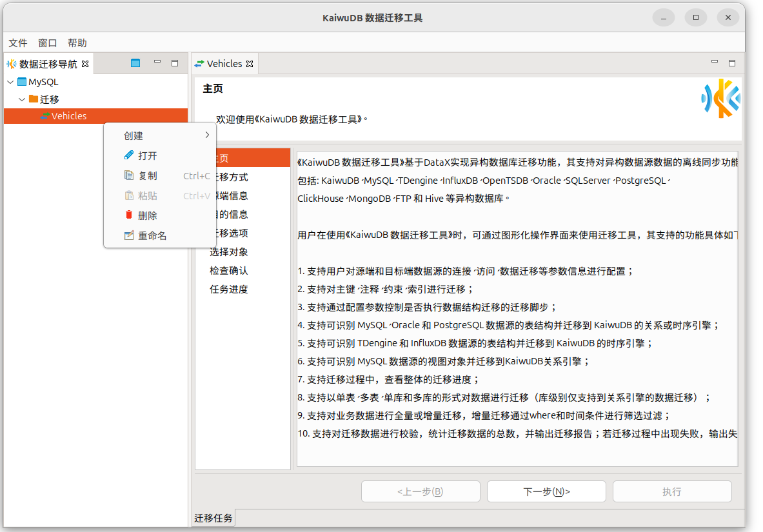Minimize the 数据迁移导航 panel
The image size is (763, 532).
[157, 63]
